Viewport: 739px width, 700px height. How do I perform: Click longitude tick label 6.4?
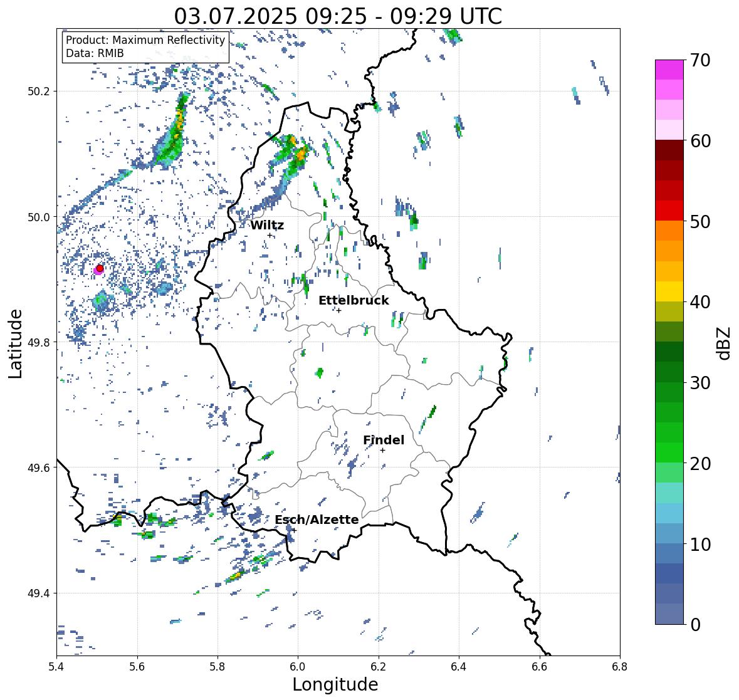[x=459, y=667]
